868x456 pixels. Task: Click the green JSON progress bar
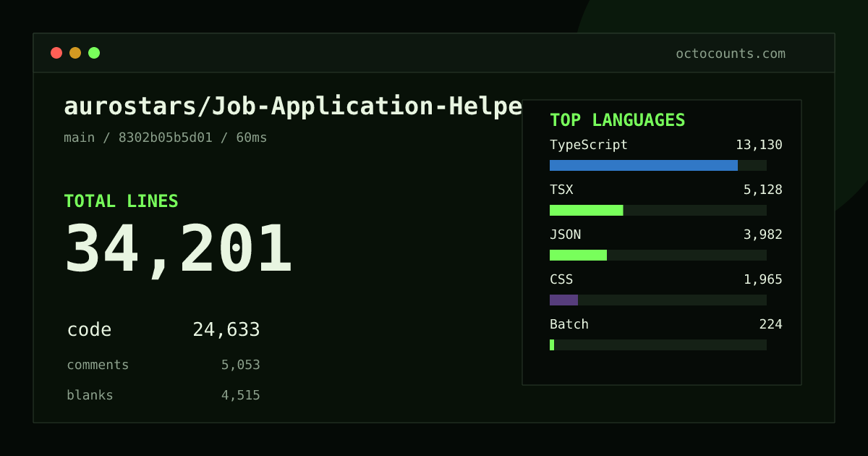(x=578, y=255)
